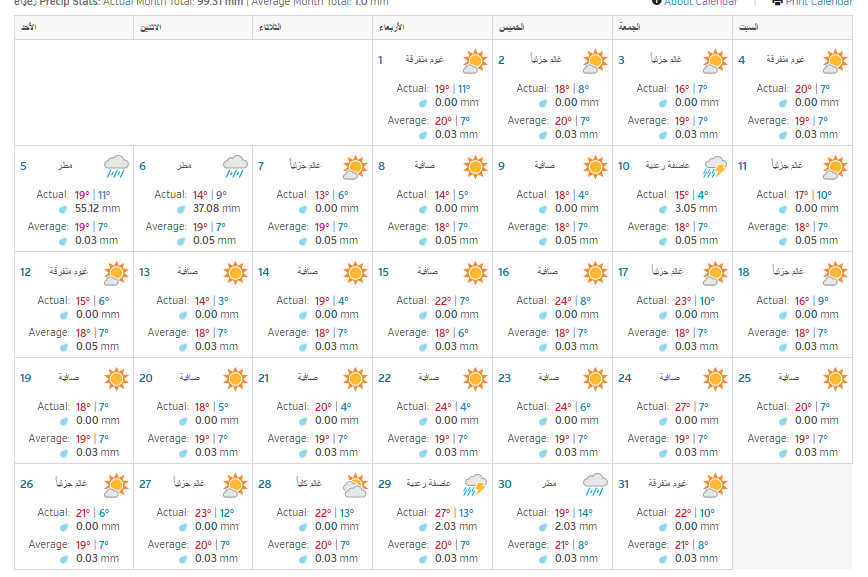Select the day number 31

623,485
